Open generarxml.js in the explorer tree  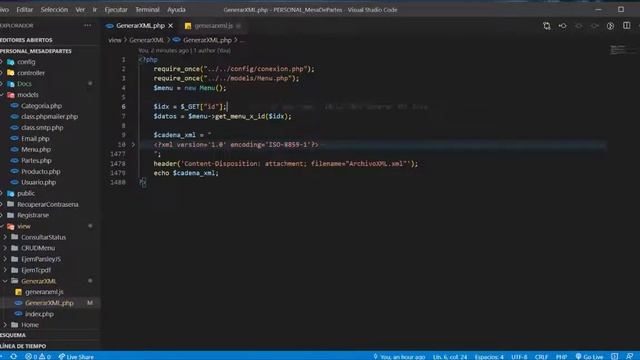pos(44,292)
